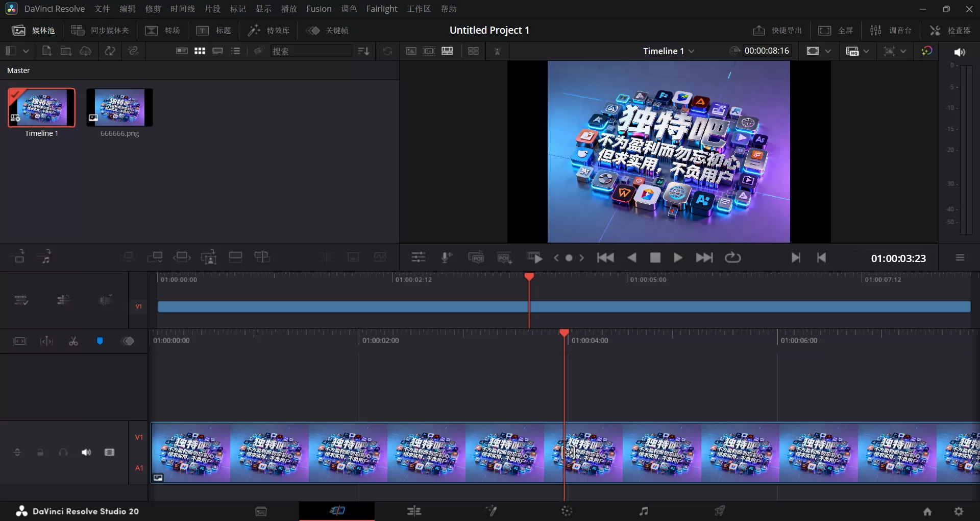Click the voiceover microphone record icon
The height and width of the screenshot is (521, 980).
coord(446,257)
